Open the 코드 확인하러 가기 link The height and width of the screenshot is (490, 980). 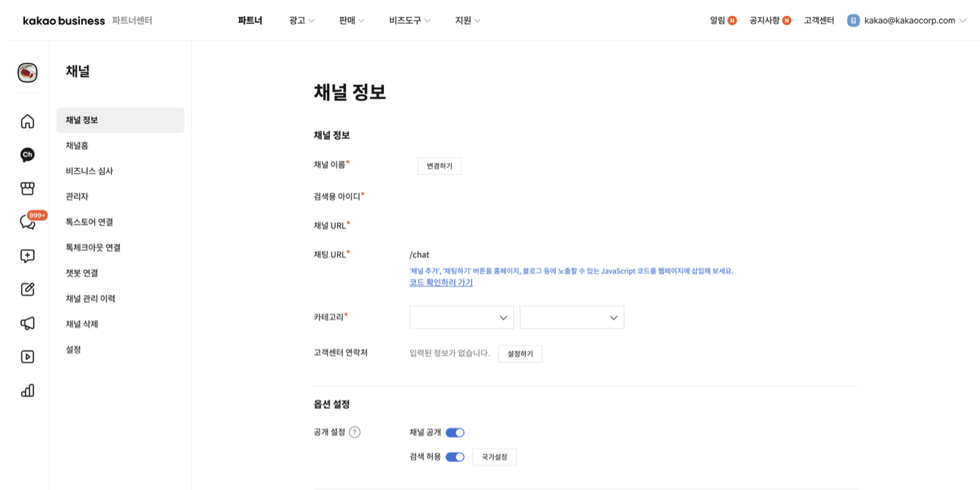coord(441,282)
